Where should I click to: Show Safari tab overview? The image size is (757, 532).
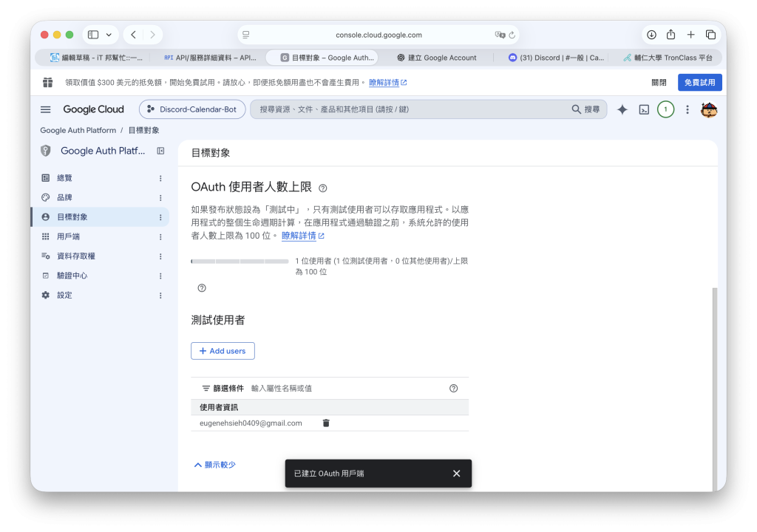(710, 35)
